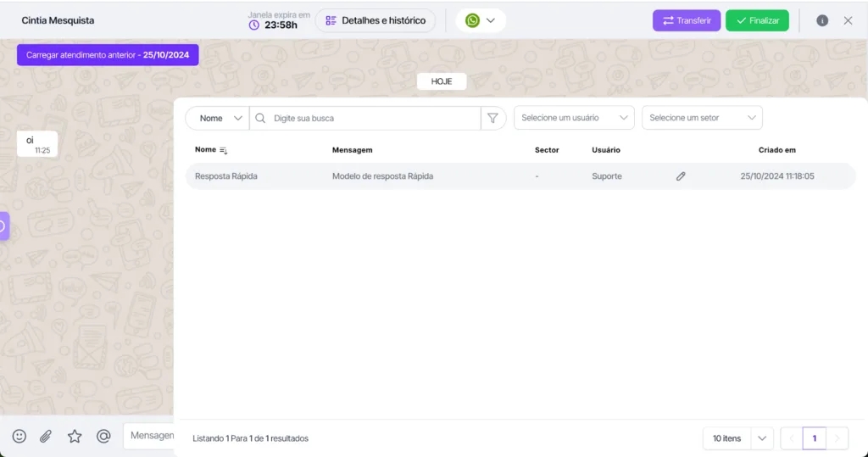Load previous chat from 25/10/2024

tap(108, 54)
